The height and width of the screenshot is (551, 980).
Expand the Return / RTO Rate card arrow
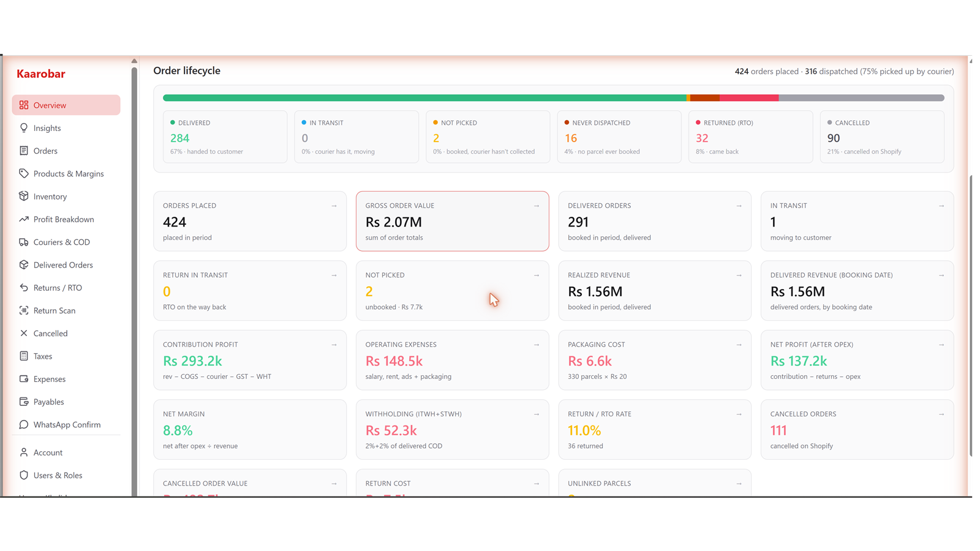739,414
